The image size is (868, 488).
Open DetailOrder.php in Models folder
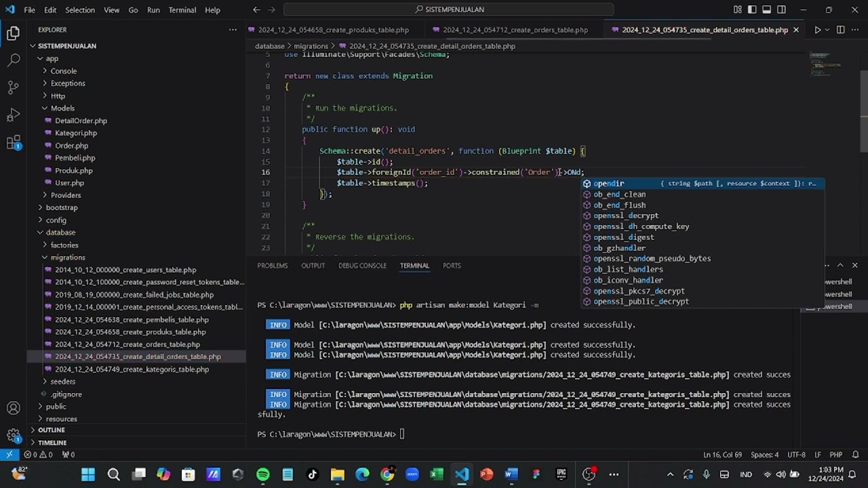coord(81,121)
